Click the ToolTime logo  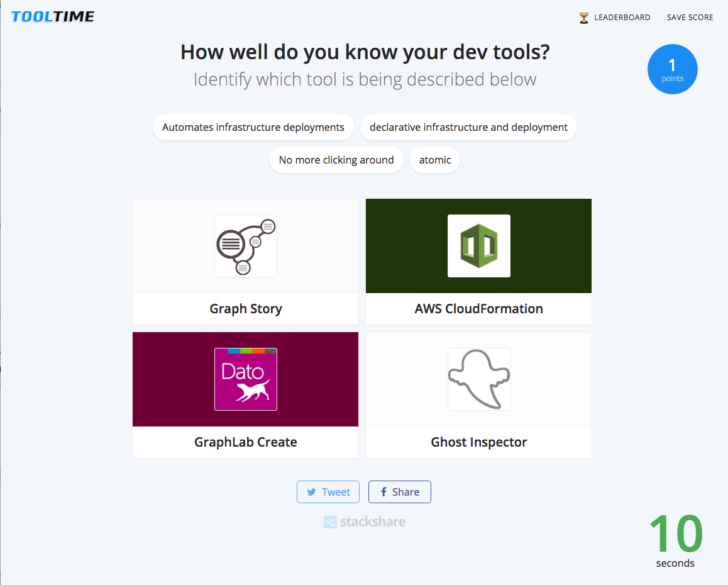coord(52,17)
